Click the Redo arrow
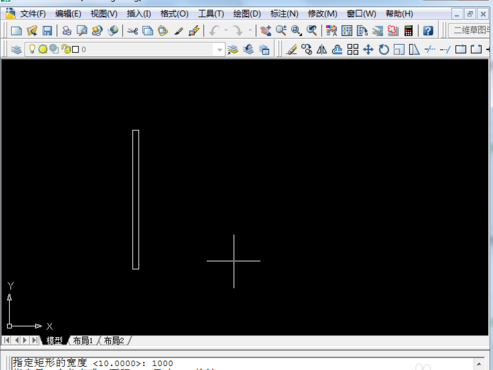The width and height of the screenshot is (493, 370). [x=238, y=31]
